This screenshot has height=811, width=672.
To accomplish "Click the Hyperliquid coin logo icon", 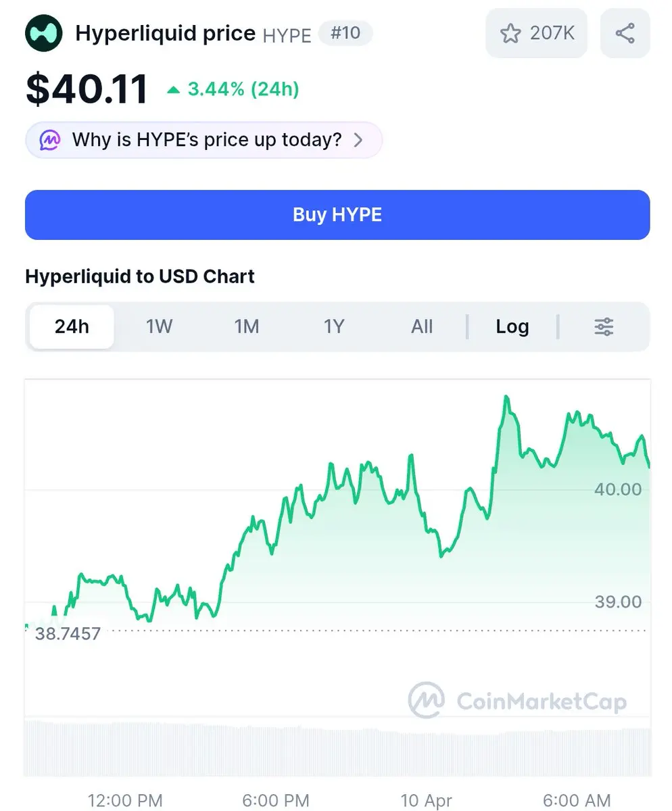I will [44, 33].
